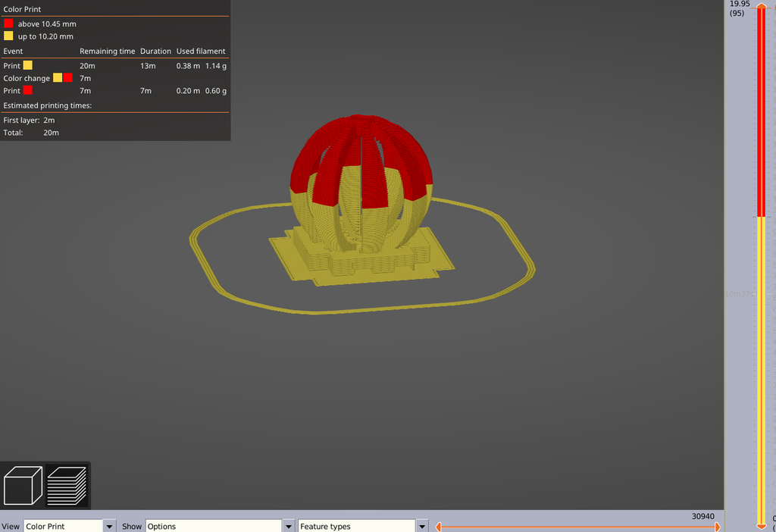Click the red swatch in the Color change row

click(67, 77)
